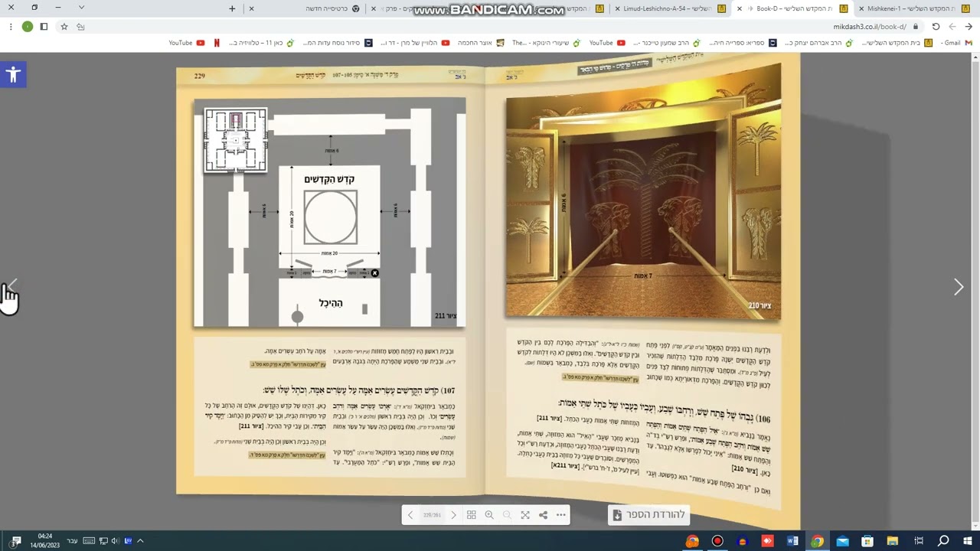The width and height of the screenshot is (980, 551).
Task: Go to next page arrow on right edge
Action: point(958,287)
